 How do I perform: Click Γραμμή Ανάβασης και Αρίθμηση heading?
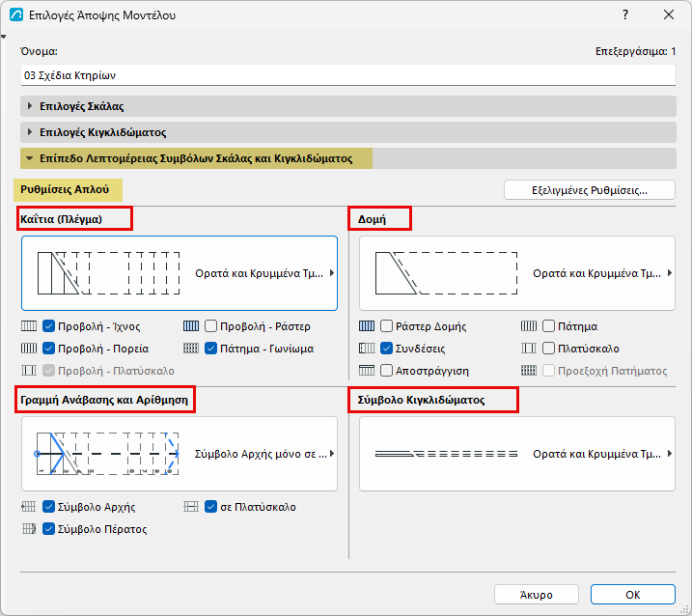point(104,400)
